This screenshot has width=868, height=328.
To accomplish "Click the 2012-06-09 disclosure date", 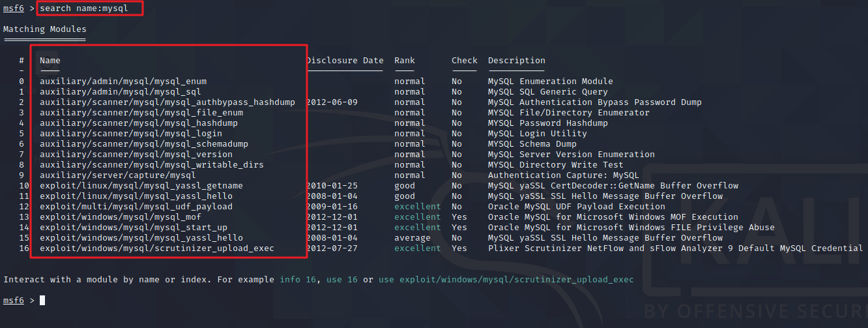I will click(332, 102).
